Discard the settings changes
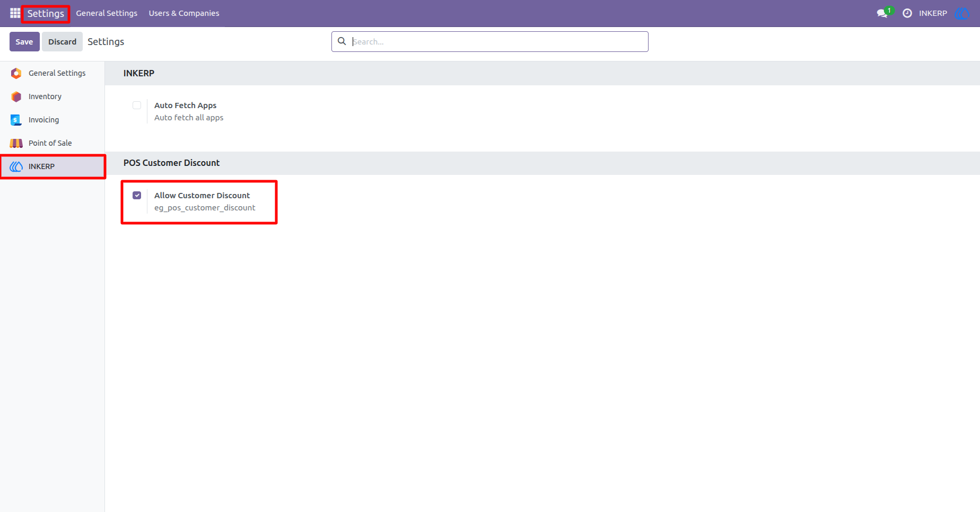The image size is (980, 512). coord(63,42)
